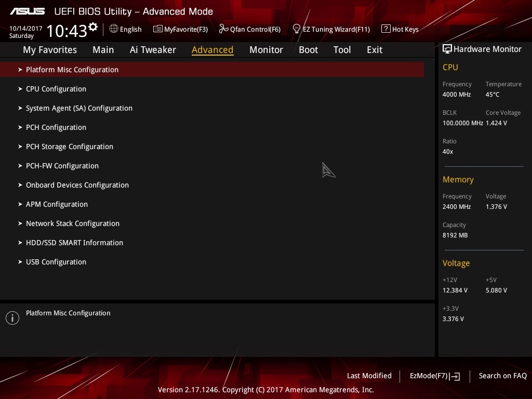
Task: Switch to the Ai Tweaker tab
Action: 153,50
